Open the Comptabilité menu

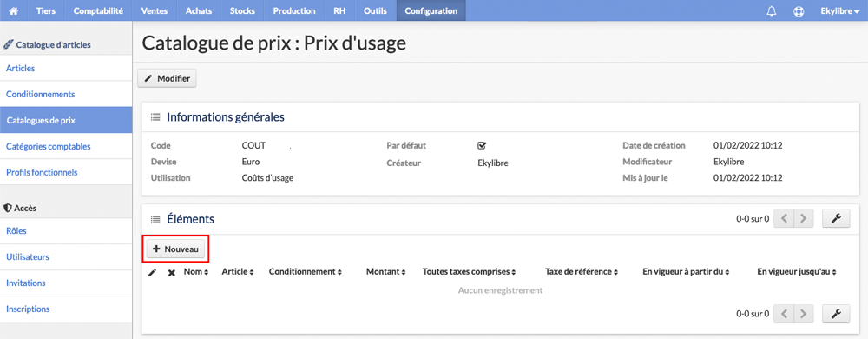[x=98, y=10]
